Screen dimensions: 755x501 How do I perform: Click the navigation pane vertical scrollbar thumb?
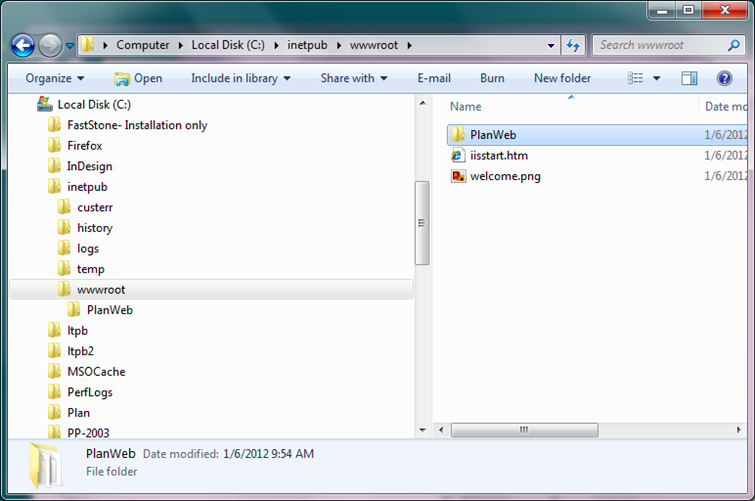(422, 223)
